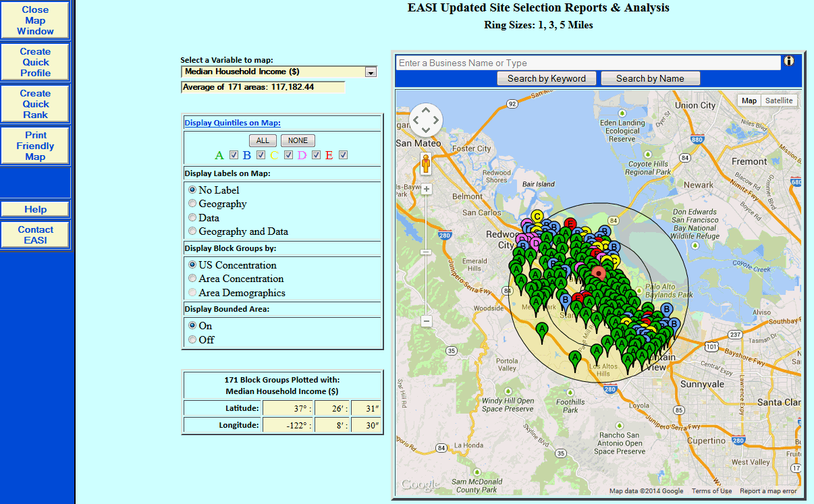The height and width of the screenshot is (504, 814).
Task: Click the latitude seconds field
Action: [x=366, y=408]
